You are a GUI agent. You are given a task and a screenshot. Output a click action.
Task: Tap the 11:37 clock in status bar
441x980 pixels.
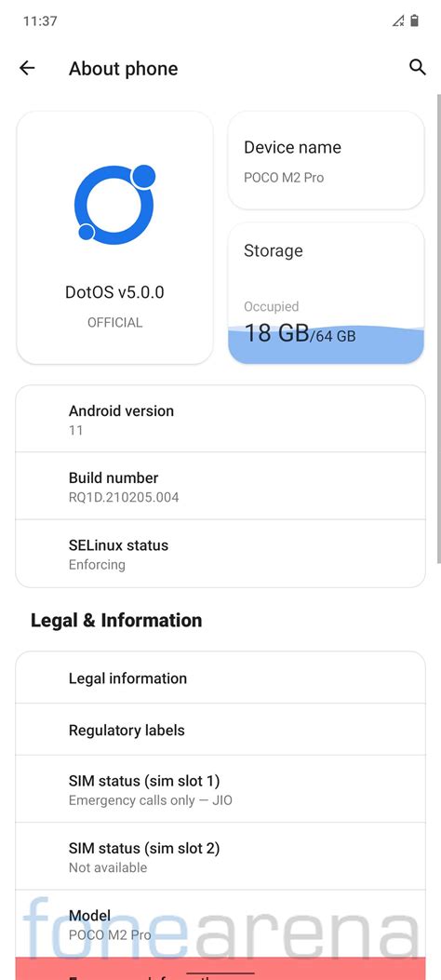click(x=40, y=21)
